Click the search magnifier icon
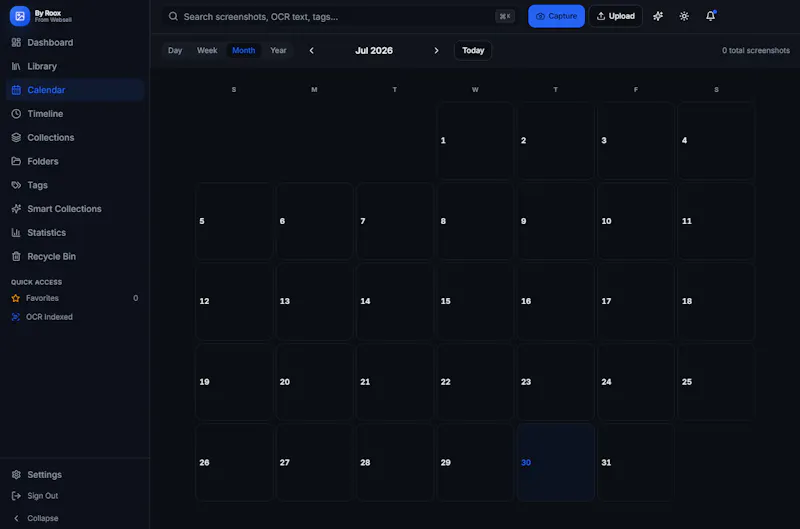 (x=173, y=16)
